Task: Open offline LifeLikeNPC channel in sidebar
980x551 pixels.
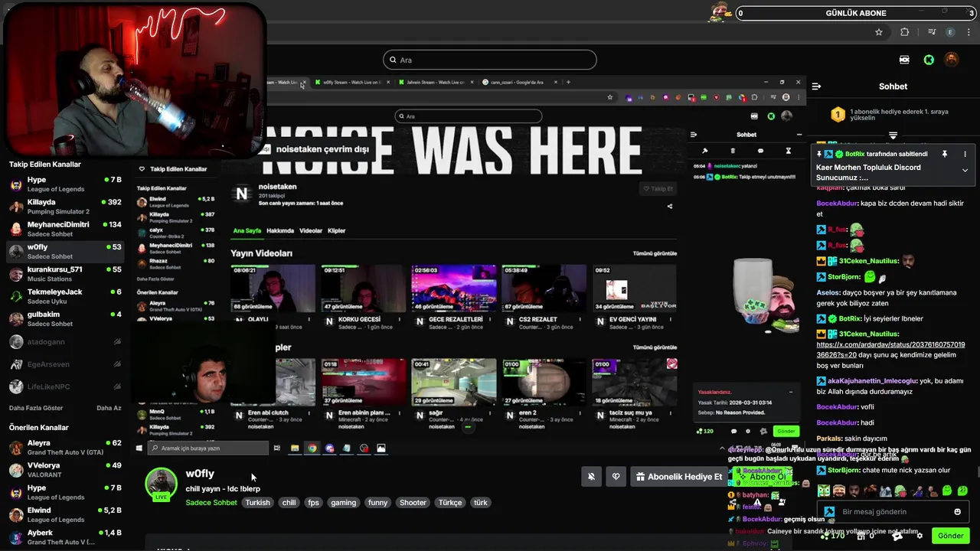Action: (x=65, y=386)
